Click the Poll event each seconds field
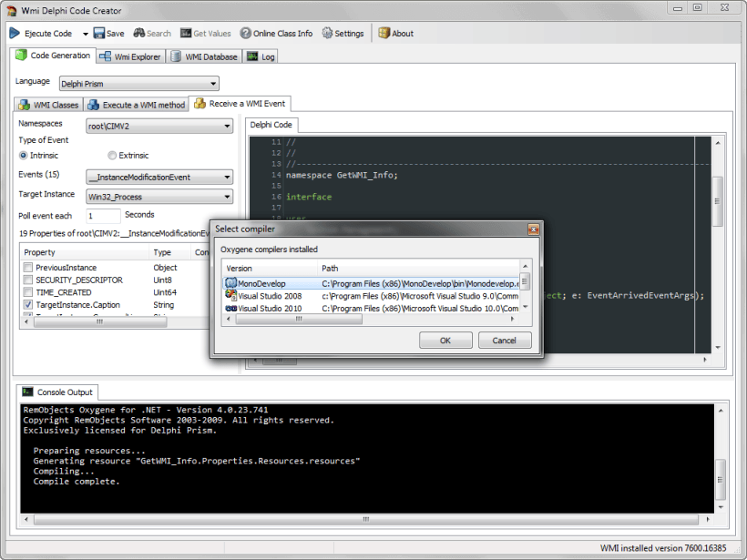747x560 pixels. [x=103, y=216]
